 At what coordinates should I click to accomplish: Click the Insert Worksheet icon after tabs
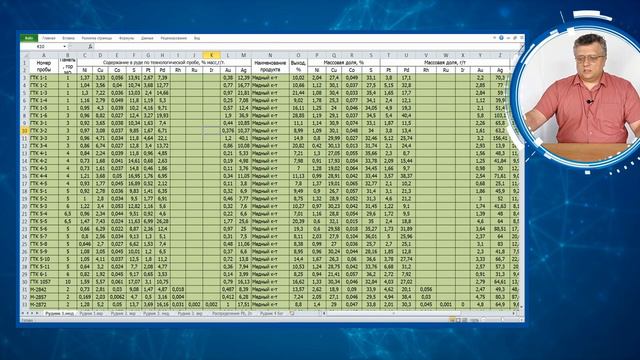point(292,313)
